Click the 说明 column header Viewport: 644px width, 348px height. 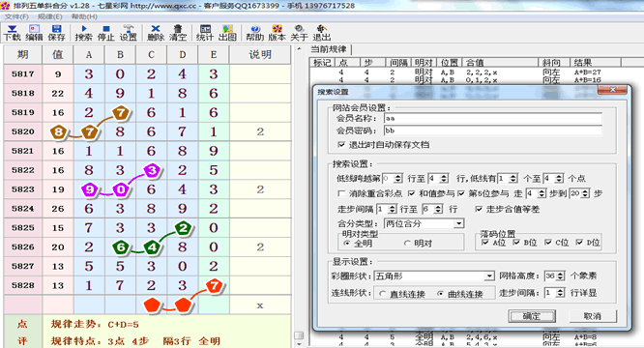(260, 54)
